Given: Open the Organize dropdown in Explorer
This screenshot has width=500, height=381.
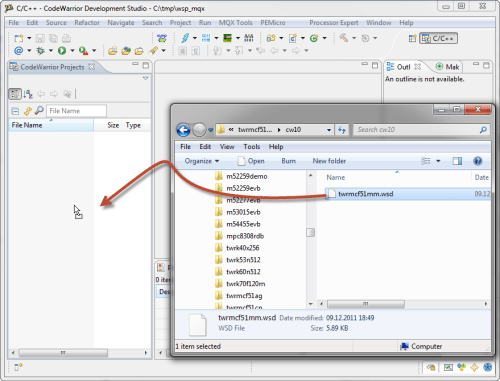Looking at the screenshot, I should click(x=202, y=161).
